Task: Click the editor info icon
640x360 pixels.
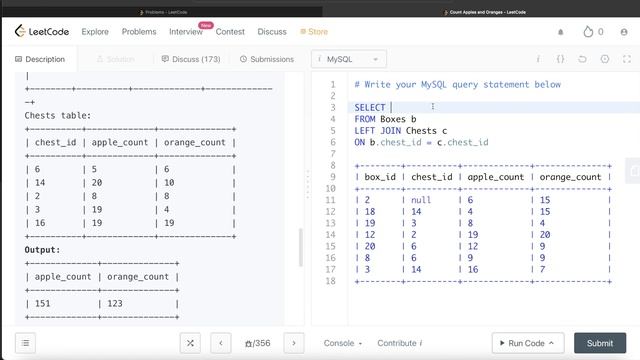Action: point(538,59)
